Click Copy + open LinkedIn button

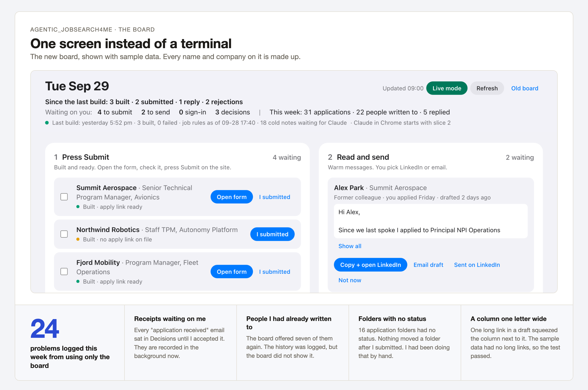[370, 265]
